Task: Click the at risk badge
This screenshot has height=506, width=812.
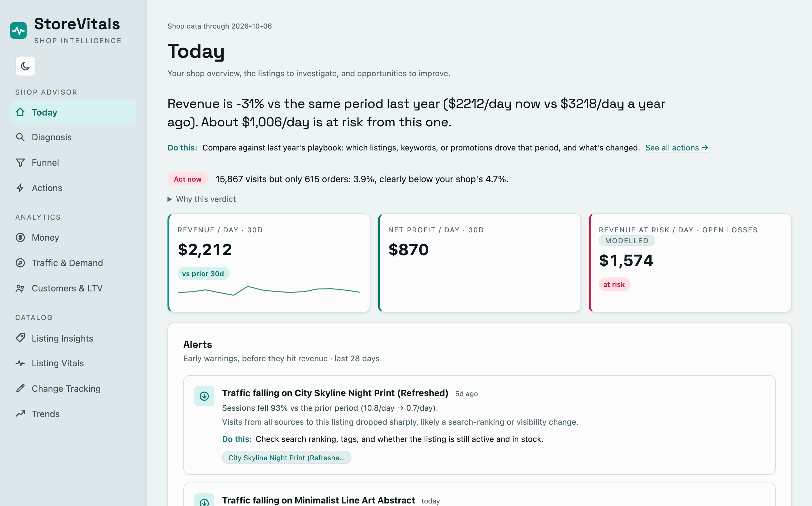Action: point(614,284)
